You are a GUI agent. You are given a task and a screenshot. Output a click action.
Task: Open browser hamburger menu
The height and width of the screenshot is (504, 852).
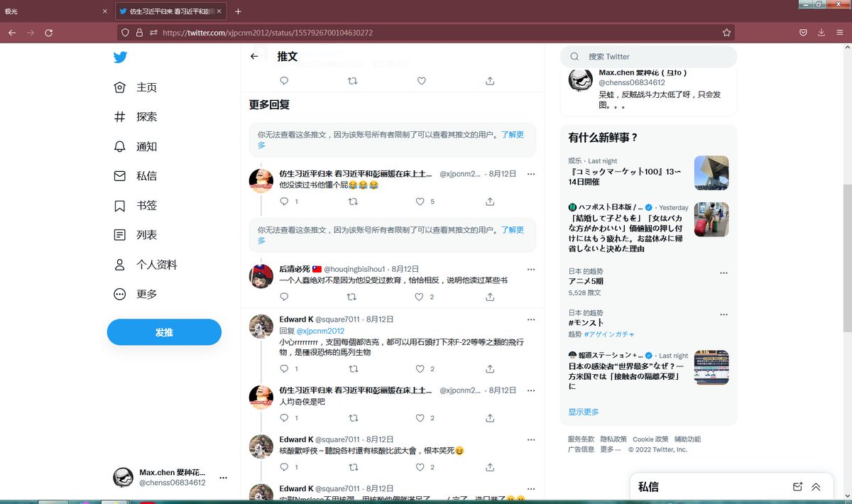click(x=840, y=33)
